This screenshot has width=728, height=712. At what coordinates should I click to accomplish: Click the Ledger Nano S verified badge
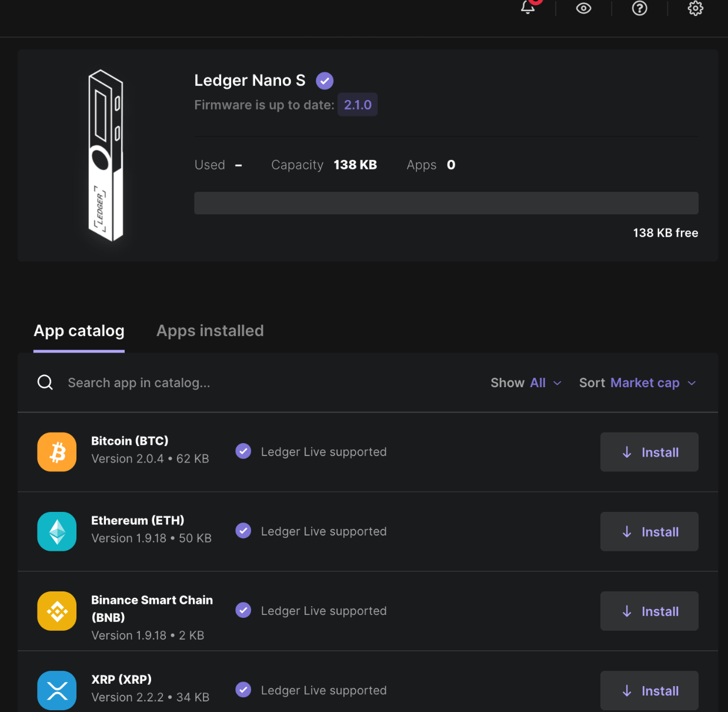[325, 81]
